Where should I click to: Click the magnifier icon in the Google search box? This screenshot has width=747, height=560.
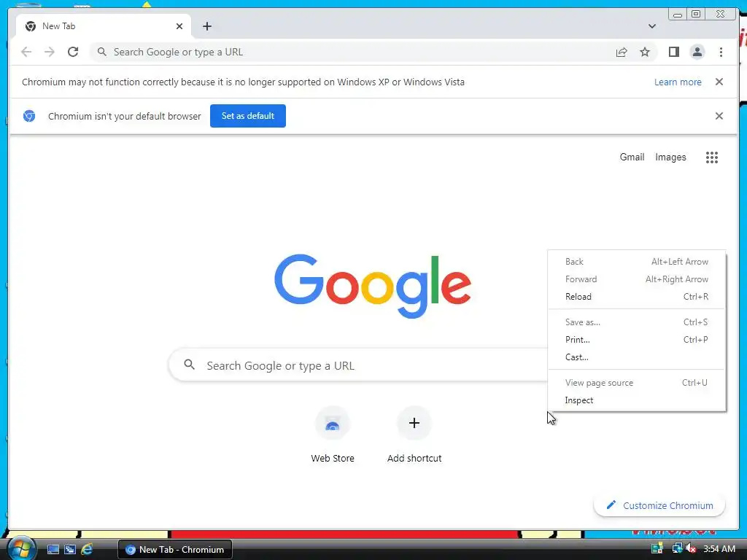point(189,365)
